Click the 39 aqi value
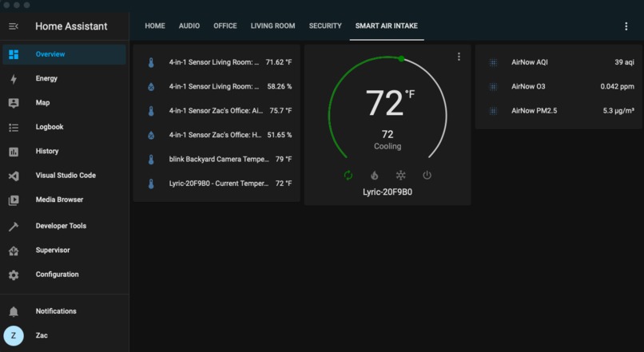 click(x=624, y=62)
